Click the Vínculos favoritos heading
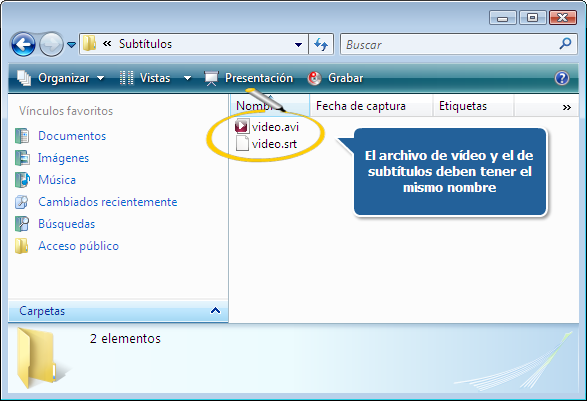This screenshot has width=587, height=401. click(x=66, y=111)
